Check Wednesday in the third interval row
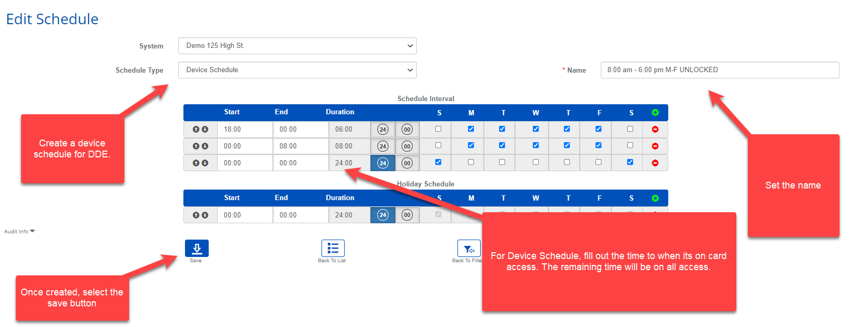The width and height of the screenshot is (868, 327). (535, 162)
